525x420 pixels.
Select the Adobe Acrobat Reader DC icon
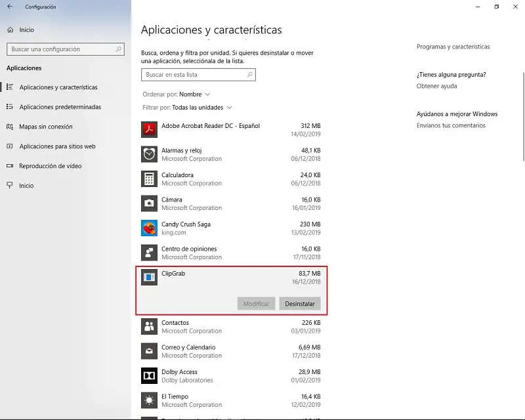tap(150, 130)
